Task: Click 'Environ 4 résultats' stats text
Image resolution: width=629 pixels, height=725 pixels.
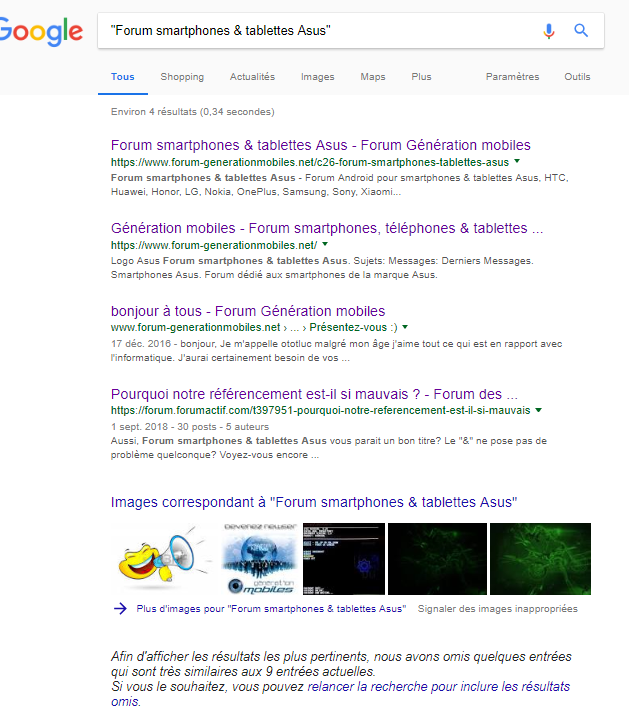Action: tap(192, 111)
